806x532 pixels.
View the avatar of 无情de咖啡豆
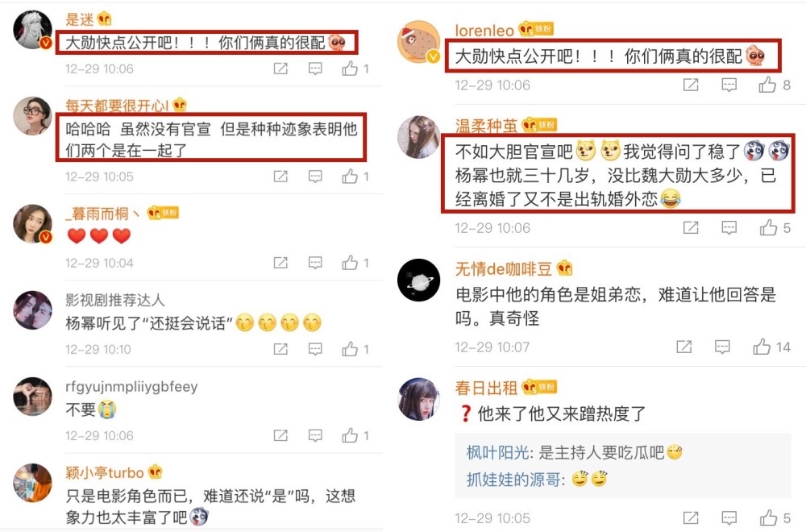pyautogui.click(x=419, y=281)
